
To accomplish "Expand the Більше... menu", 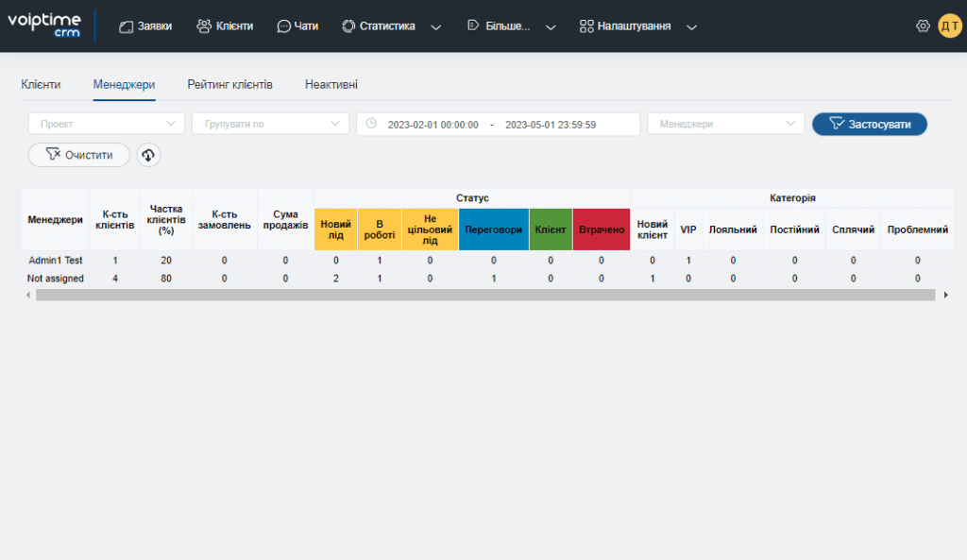I will 512,25.
